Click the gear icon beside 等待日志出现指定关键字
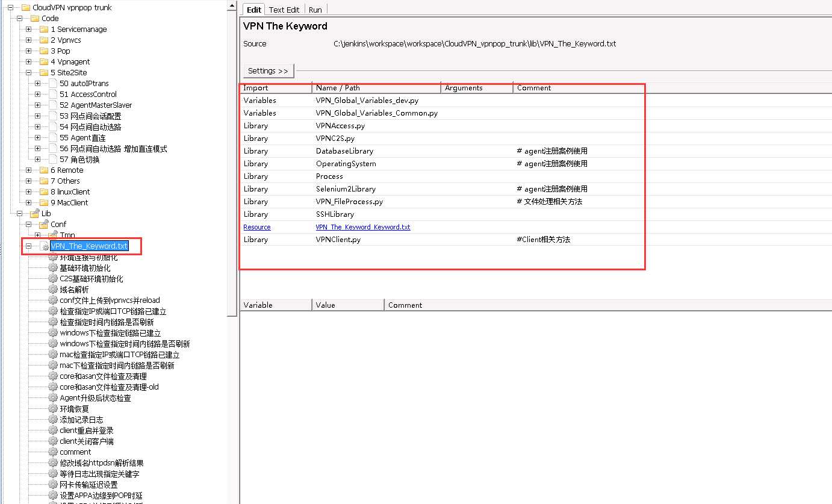832x504 pixels. (53, 474)
